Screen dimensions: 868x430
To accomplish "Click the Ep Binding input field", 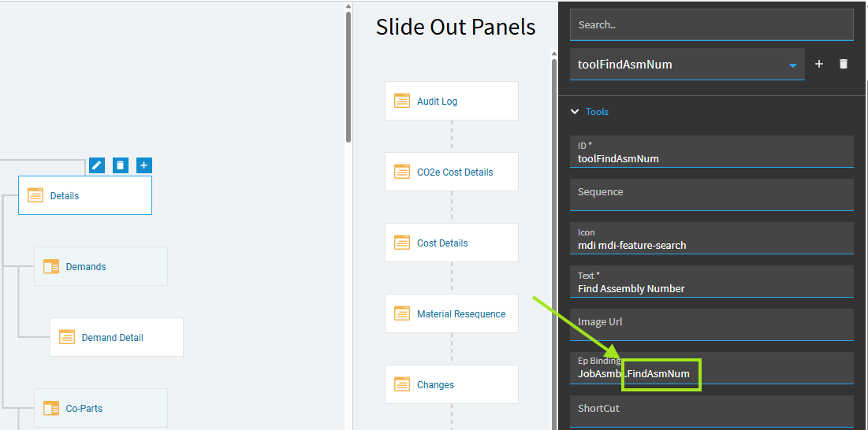I will 711,373.
